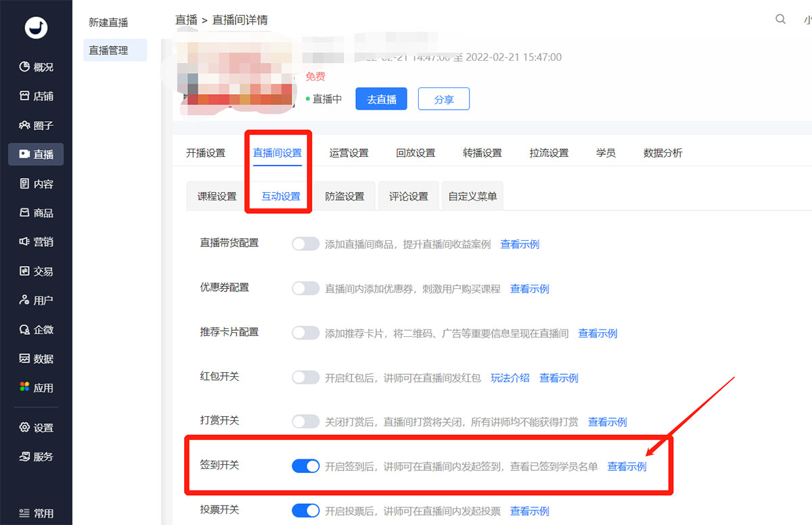Image resolution: width=812 pixels, height=525 pixels.
Task: Open 玩法介绍 link for 红包开关
Action: (510, 378)
